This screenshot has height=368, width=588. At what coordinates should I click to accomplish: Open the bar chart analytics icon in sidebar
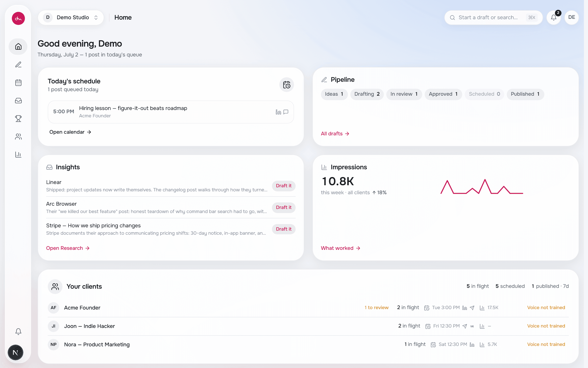[18, 155]
